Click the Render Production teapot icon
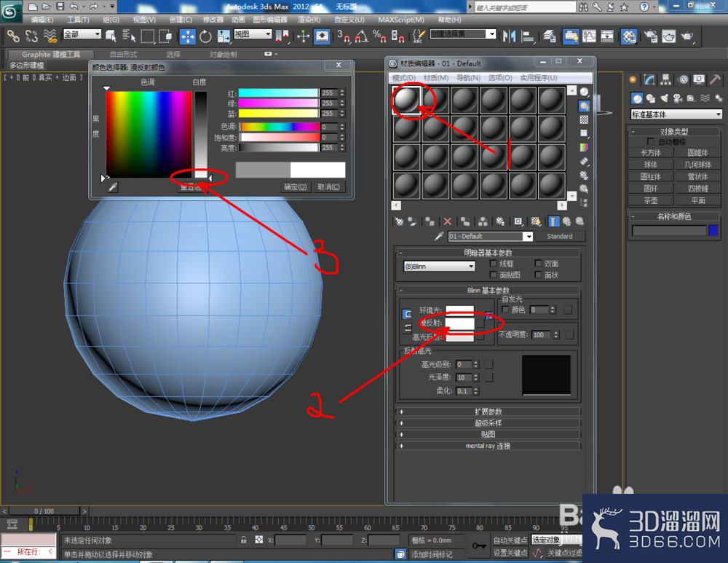 tap(687, 36)
